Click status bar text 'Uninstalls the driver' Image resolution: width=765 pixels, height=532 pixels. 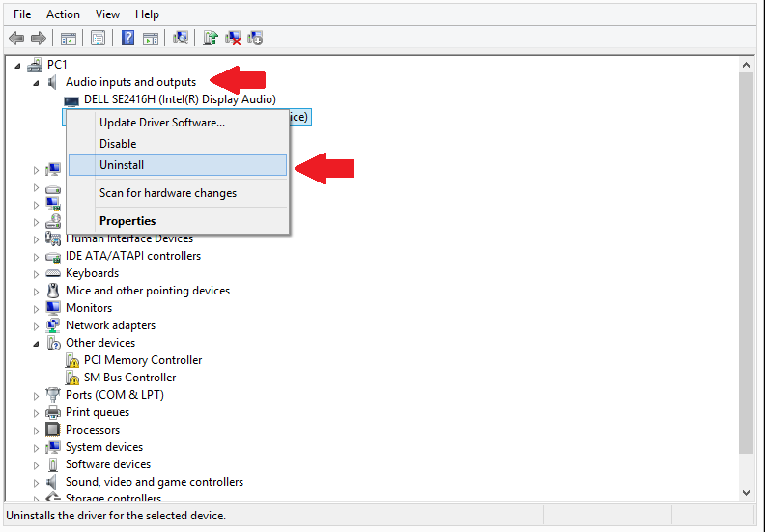pyautogui.click(x=116, y=516)
